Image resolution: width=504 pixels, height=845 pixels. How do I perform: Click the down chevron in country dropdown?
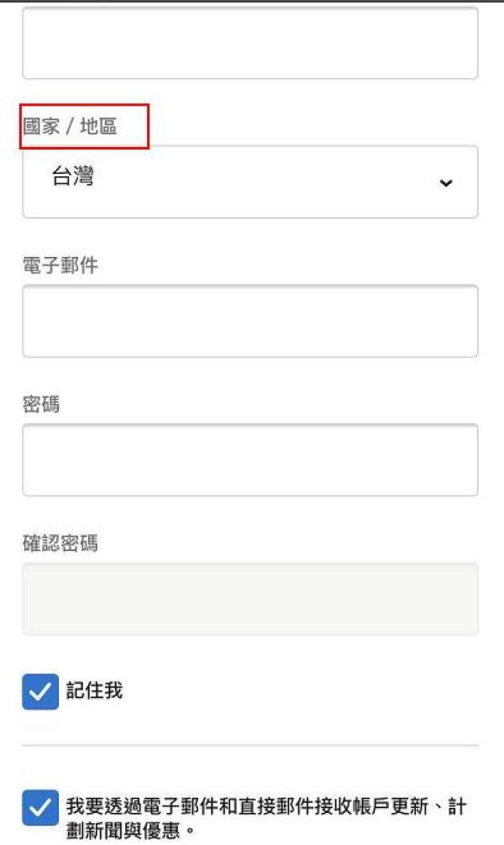[x=446, y=183]
